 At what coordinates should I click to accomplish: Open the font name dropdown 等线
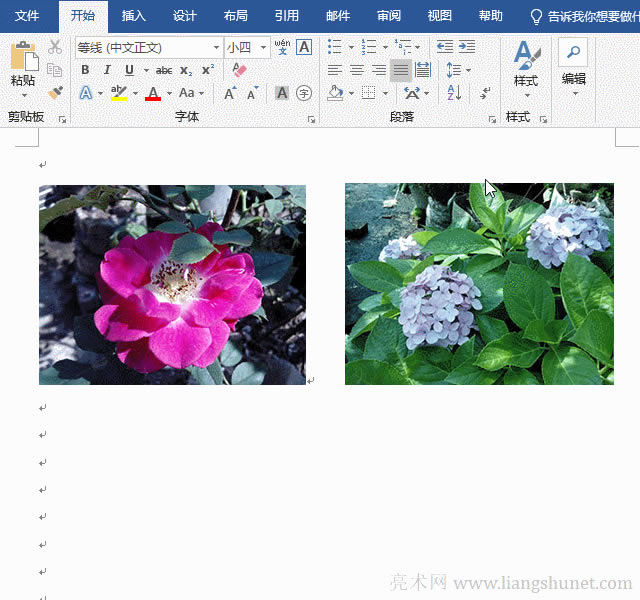pos(216,48)
